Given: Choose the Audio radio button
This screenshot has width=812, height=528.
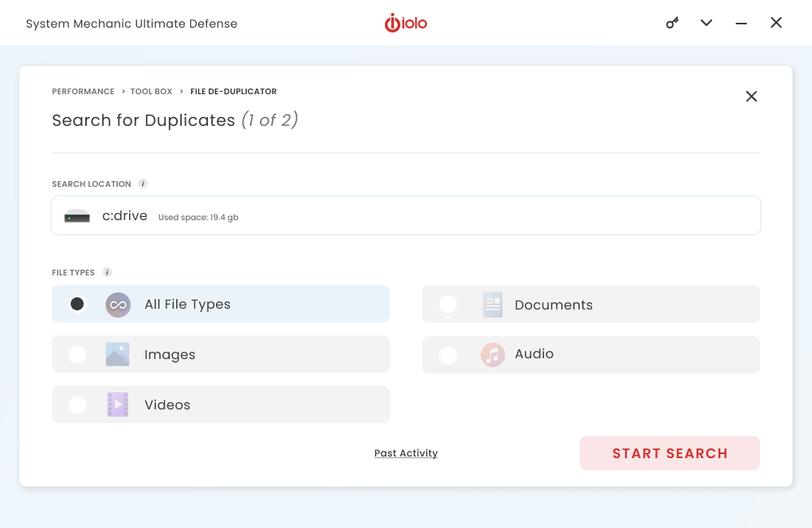Looking at the screenshot, I should pyautogui.click(x=447, y=355).
